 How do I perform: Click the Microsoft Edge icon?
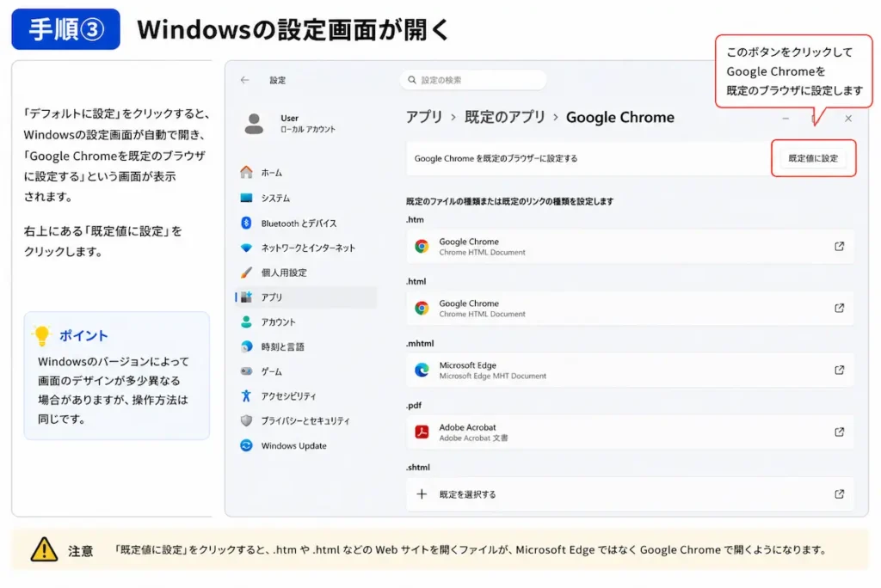click(422, 370)
